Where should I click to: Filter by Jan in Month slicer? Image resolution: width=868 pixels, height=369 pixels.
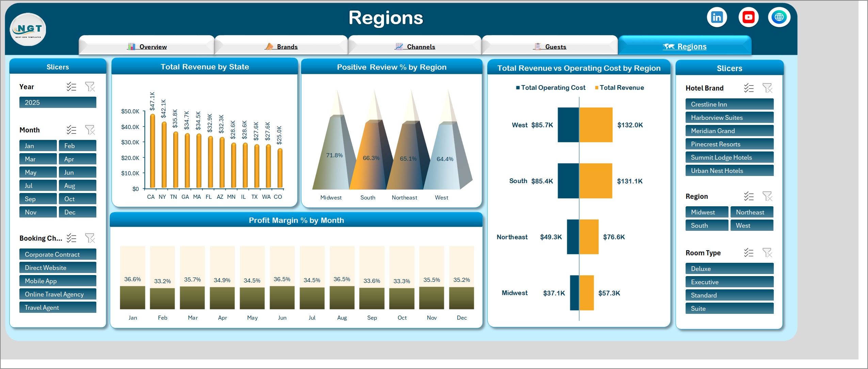(x=38, y=146)
